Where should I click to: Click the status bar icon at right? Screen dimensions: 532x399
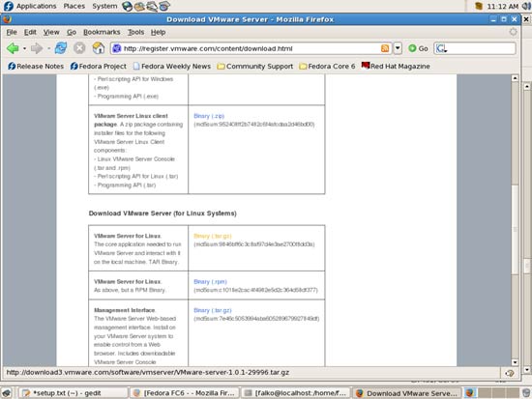tap(510, 373)
